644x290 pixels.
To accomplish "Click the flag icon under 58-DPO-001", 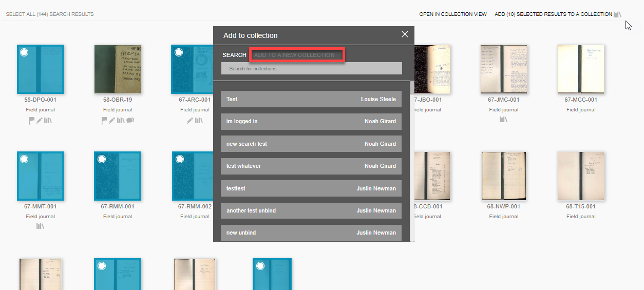I will point(32,121).
